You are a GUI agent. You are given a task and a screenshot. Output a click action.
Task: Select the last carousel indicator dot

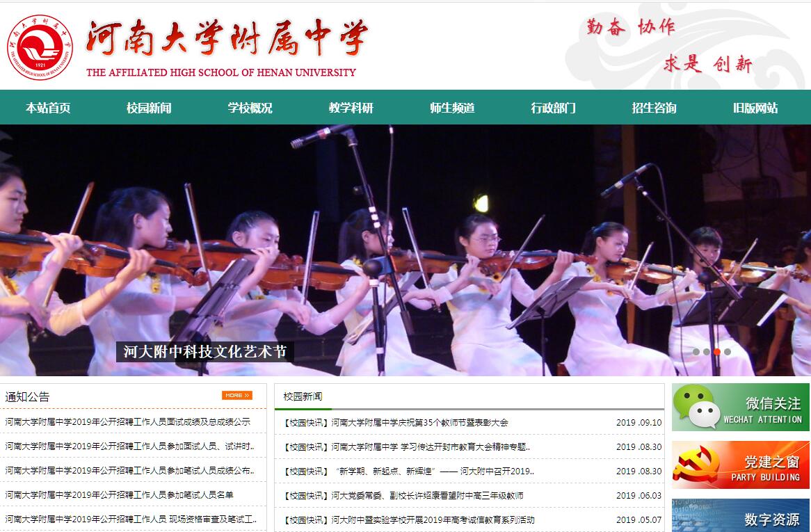(x=728, y=352)
